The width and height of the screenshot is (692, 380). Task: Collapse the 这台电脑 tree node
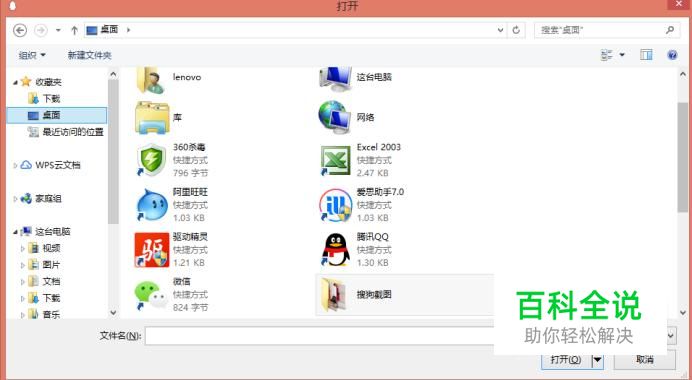click(15, 232)
